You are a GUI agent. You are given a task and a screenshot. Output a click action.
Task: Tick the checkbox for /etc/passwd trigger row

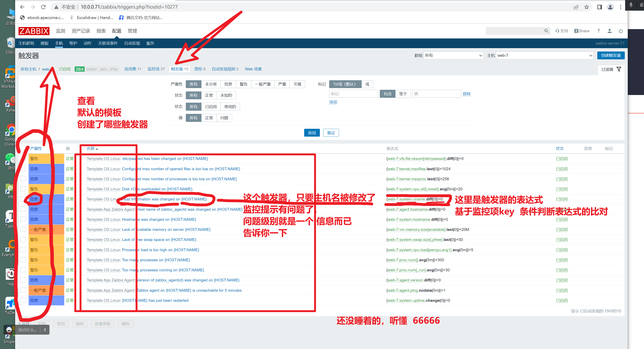[23, 159]
